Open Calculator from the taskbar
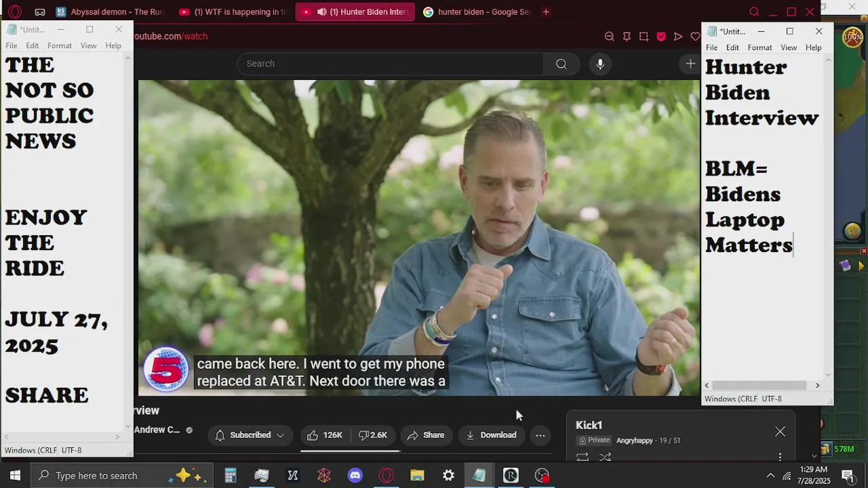Image resolution: width=868 pixels, height=488 pixels. (x=231, y=475)
